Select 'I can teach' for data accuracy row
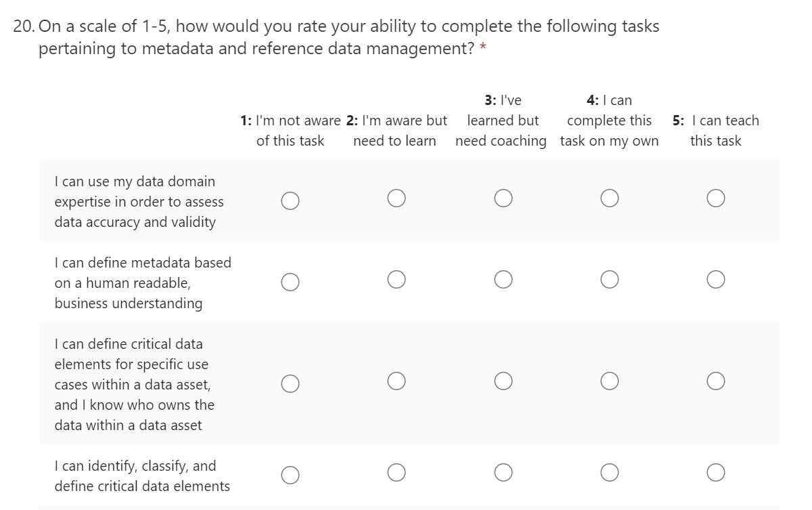This screenshot has height=510, width=812. (716, 198)
